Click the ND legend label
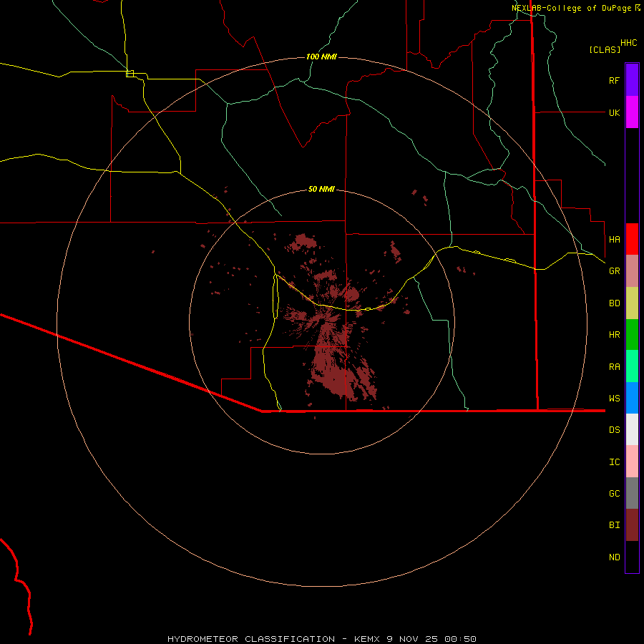This screenshot has width=644, height=644. coord(614,557)
